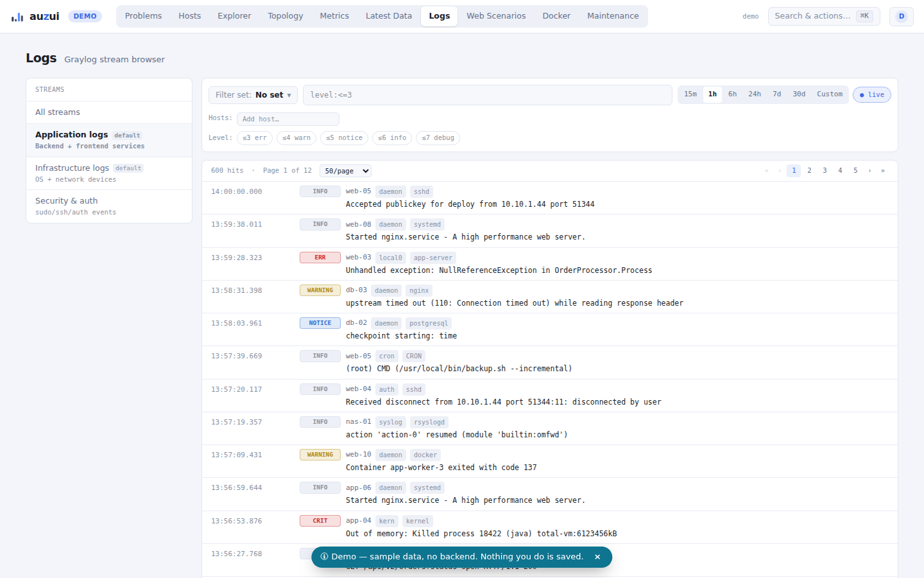Click the level:<=3 query field
Image resolution: width=924 pixels, height=578 pixels.
(x=488, y=95)
